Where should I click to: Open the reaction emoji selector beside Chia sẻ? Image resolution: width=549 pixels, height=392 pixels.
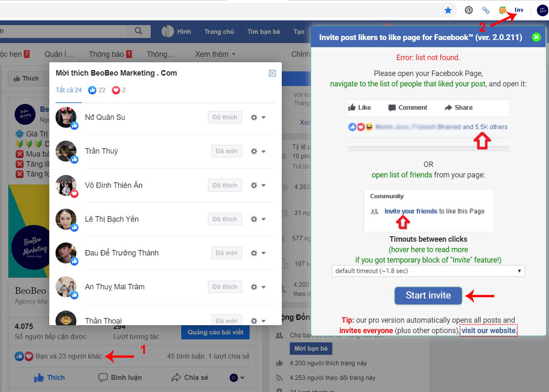pos(233,377)
